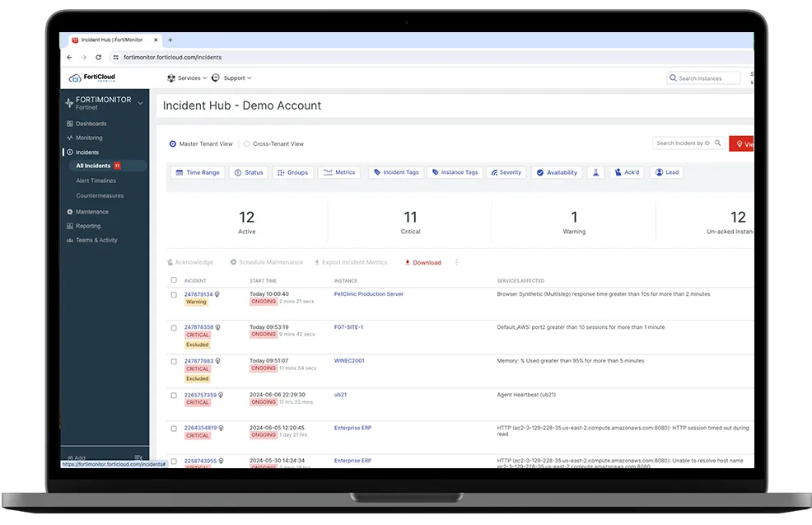
Task: Click the pin icon beside incident 2264354819
Action: point(222,428)
